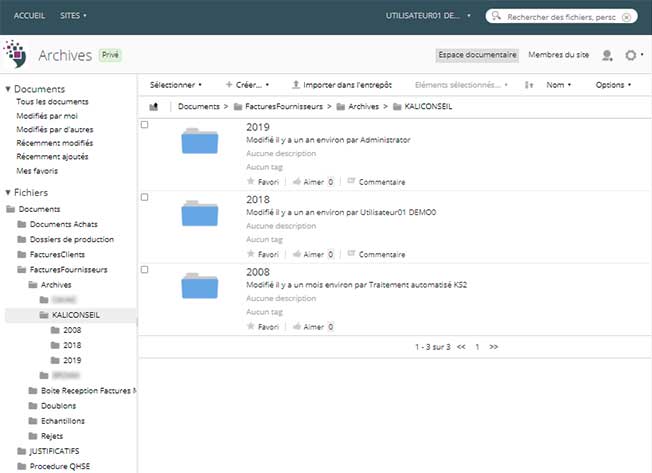Click the Alfresco site logo icon
The width and height of the screenshot is (652, 473).
[x=15, y=54]
